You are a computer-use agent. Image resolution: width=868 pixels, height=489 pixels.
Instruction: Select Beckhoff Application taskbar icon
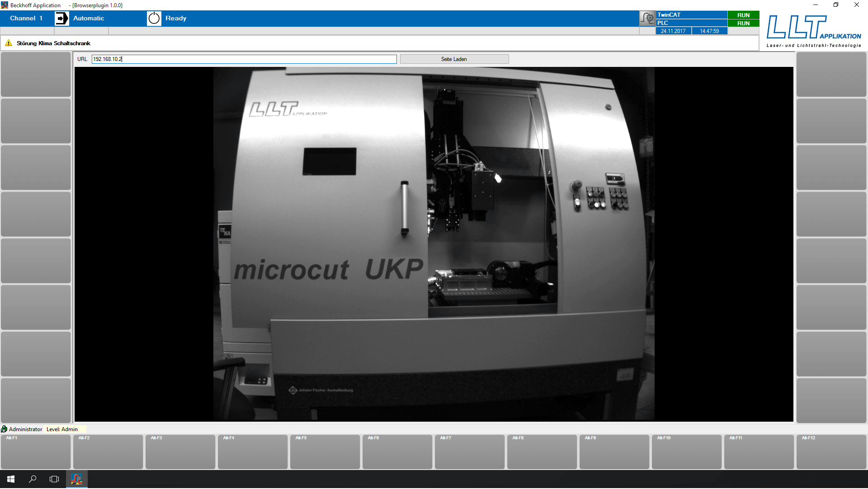(76, 480)
